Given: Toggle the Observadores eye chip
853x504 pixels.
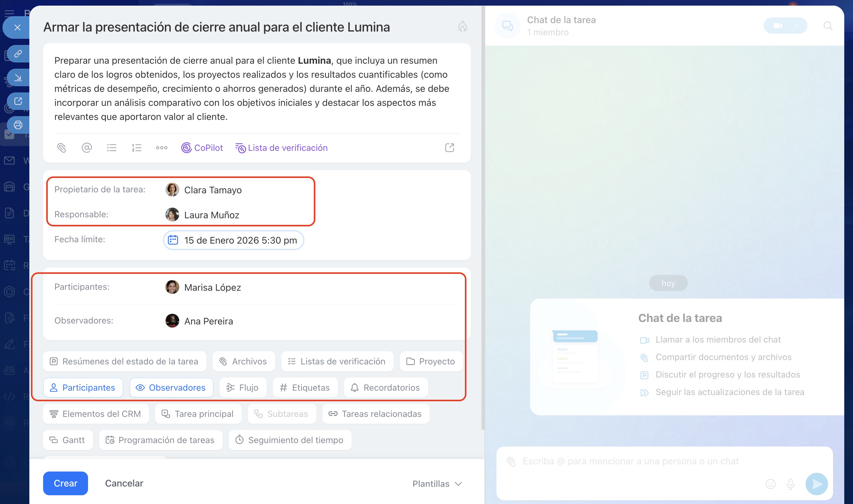Looking at the screenshot, I should click(x=171, y=388).
